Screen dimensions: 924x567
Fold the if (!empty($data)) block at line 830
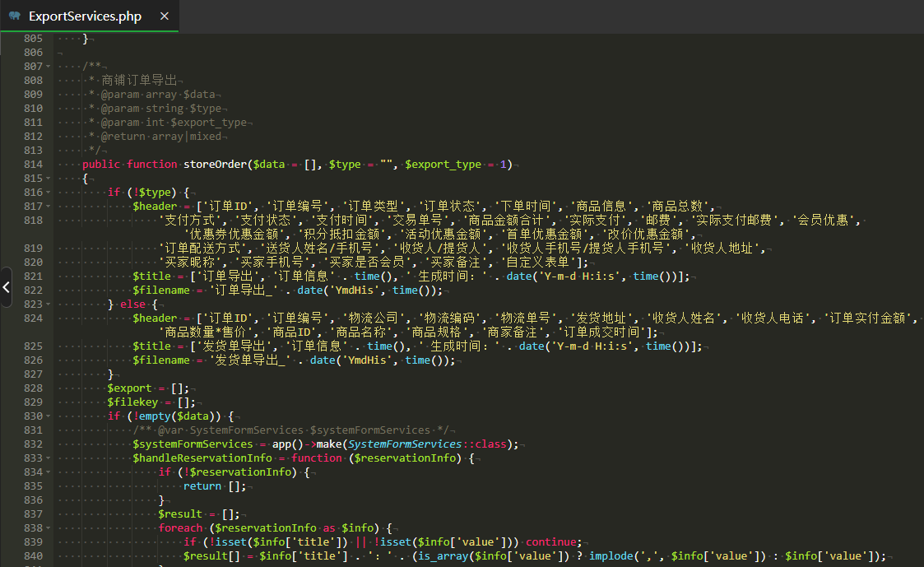(49, 416)
